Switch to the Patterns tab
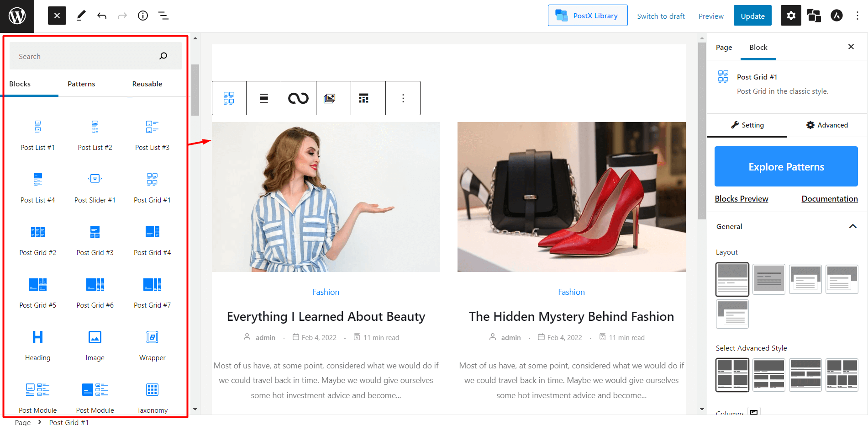 pyautogui.click(x=81, y=84)
